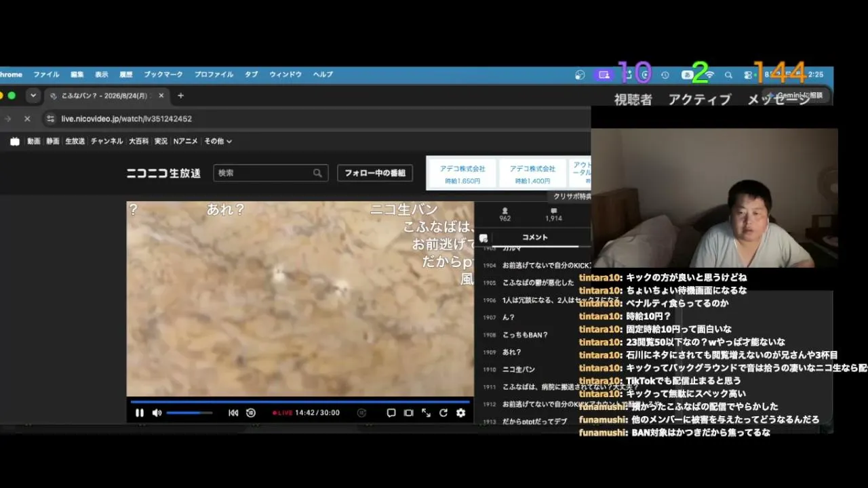Open the Japanese input source menu
Image resolution: width=868 pixels, height=488 pixels.
pos(687,75)
